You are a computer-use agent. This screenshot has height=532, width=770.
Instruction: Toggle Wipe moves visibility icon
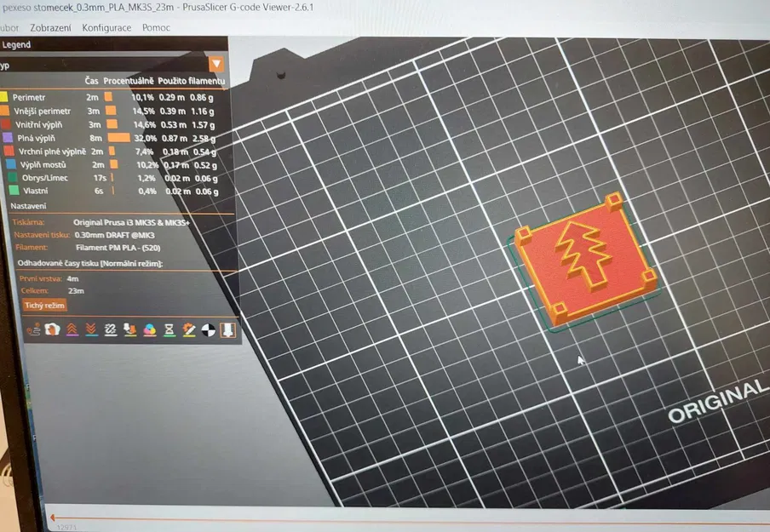53,329
